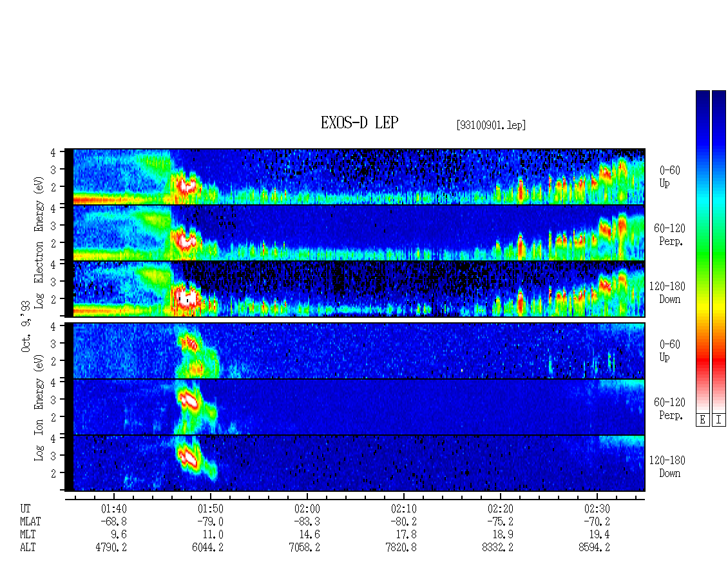Click the 02:30 time tick label
Image resolution: width=728 pixels, height=564 pixels.
pyautogui.click(x=597, y=509)
